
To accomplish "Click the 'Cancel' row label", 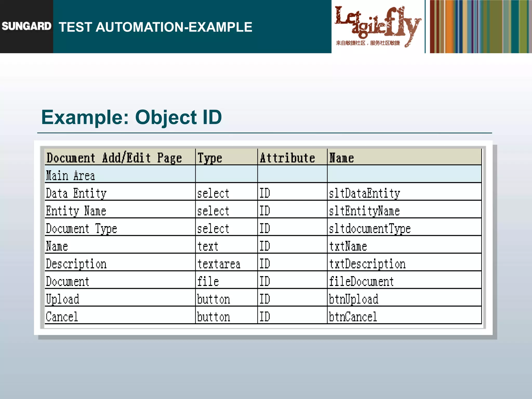I will click(62, 317).
